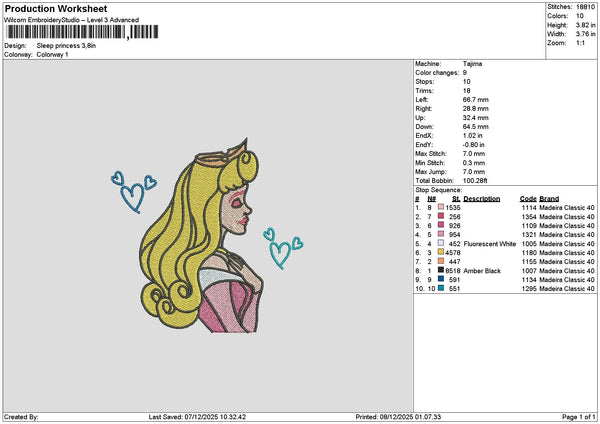The image size is (600, 424).
Task: Choose the pink swatch for code 1321
Action: click(x=441, y=234)
